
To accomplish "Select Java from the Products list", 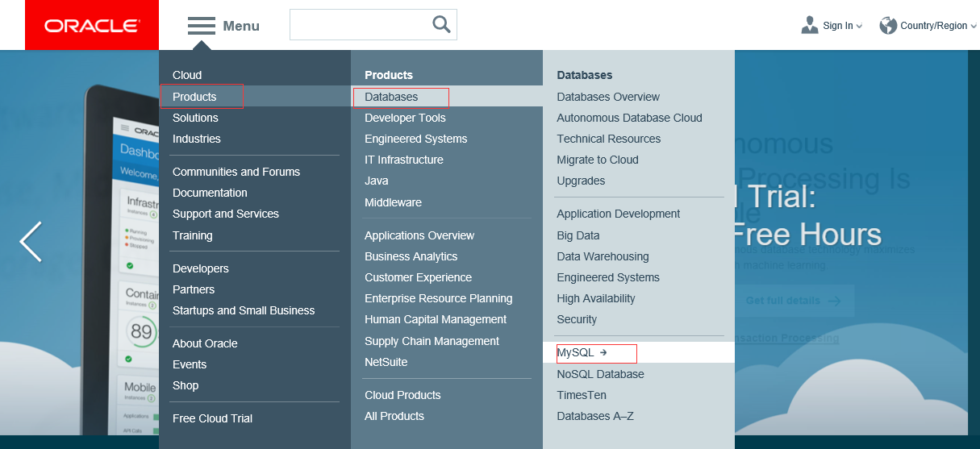I will [376, 181].
